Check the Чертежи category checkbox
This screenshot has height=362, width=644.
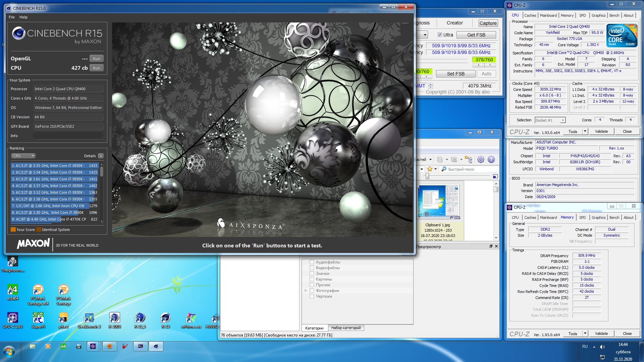click(312, 296)
